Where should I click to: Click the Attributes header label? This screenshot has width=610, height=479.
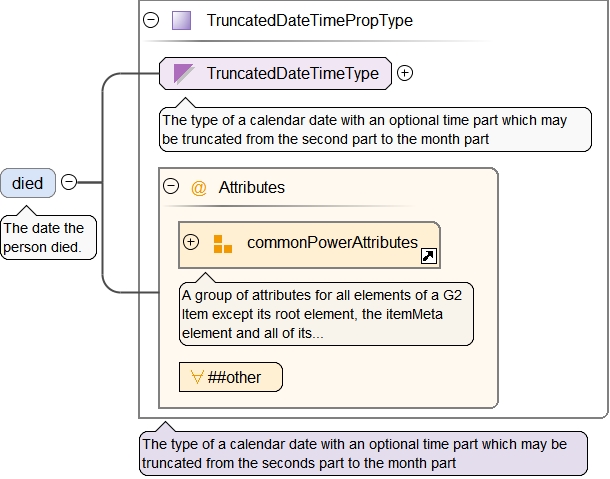click(x=251, y=187)
